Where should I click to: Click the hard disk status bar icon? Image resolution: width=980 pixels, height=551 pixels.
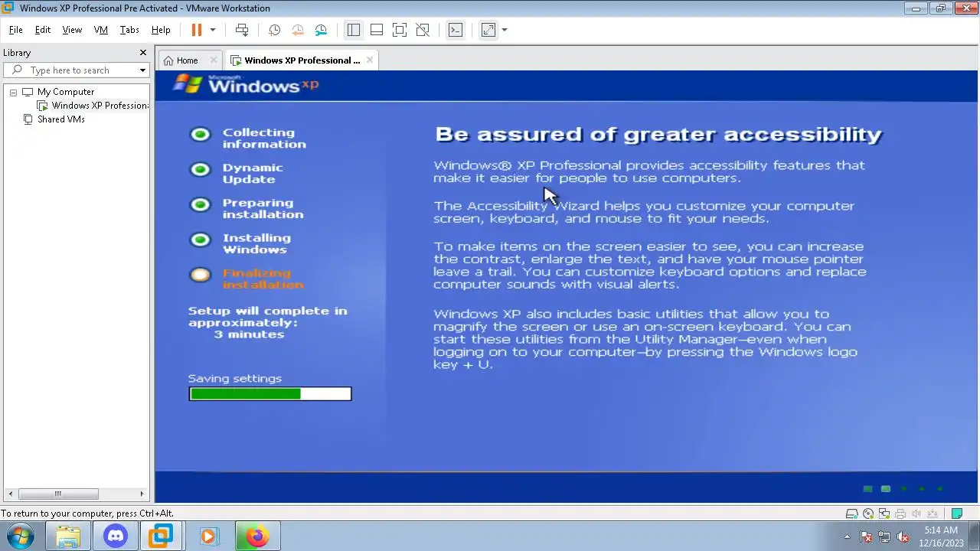[x=851, y=514]
